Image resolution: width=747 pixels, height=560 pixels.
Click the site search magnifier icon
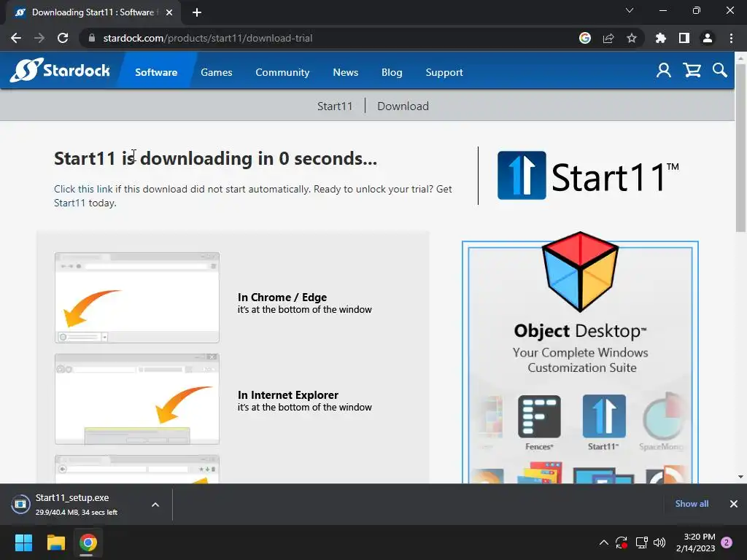[x=720, y=71]
